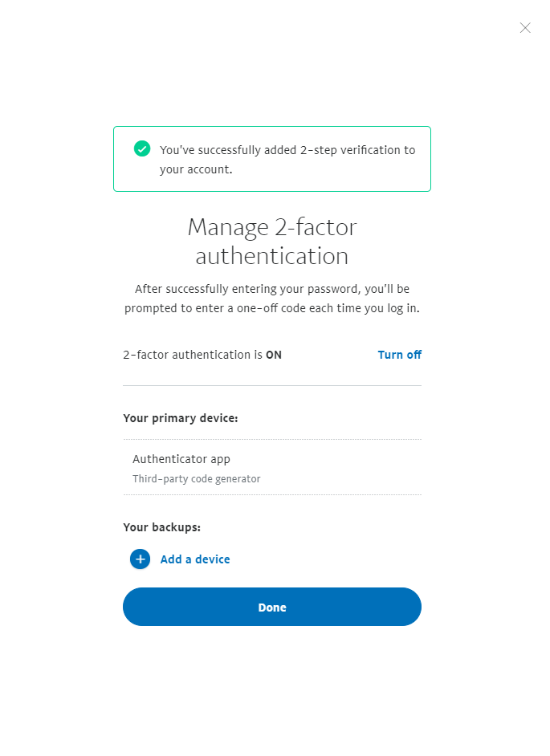
Task: Click the one-off code description paragraph
Action: click(272, 299)
